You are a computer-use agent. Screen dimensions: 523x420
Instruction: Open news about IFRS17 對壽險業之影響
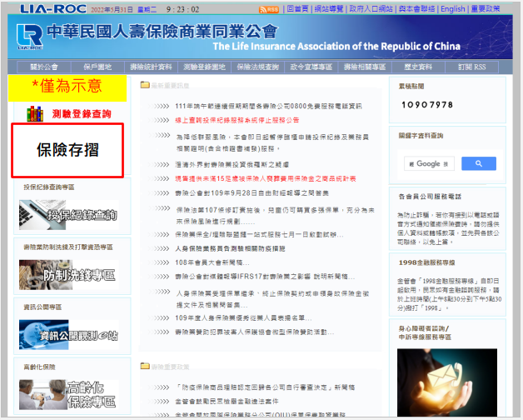tap(265, 277)
